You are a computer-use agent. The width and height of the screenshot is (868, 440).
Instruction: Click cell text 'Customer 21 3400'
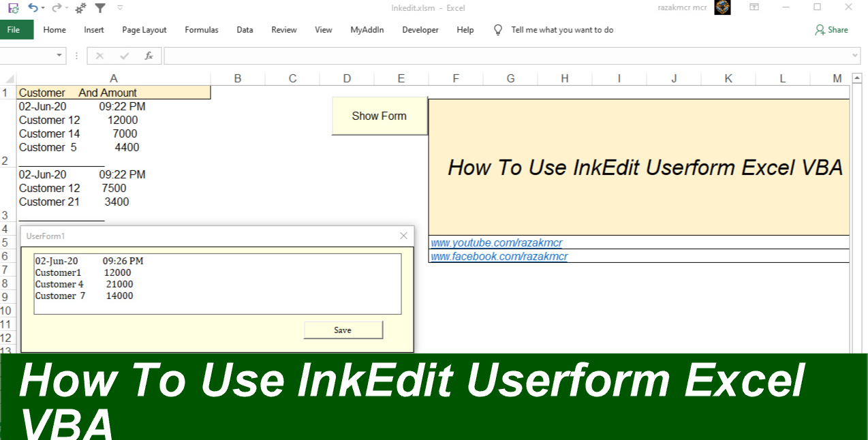(74, 202)
